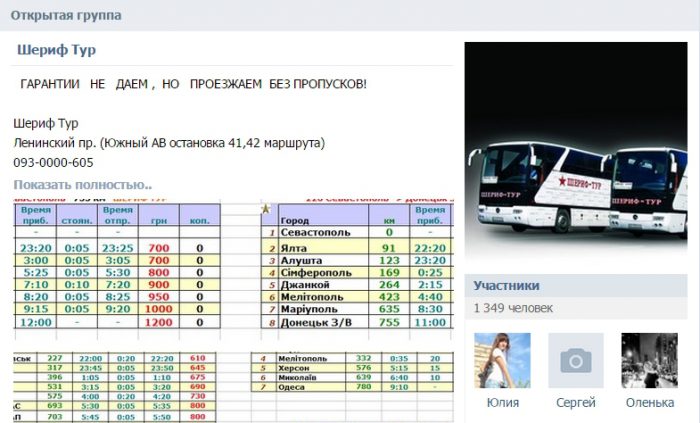The image size is (700, 423).
Task: Click departure time '7:20'
Action: [x=118, y=285]
